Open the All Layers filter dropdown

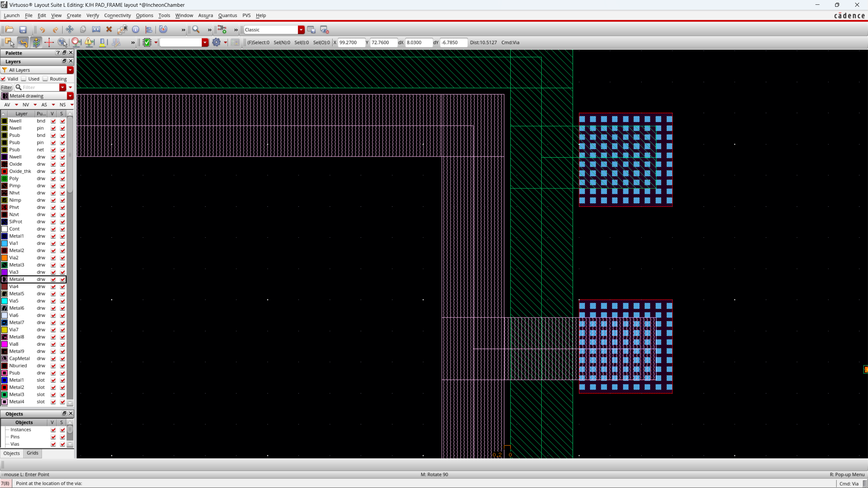[70, 70]
